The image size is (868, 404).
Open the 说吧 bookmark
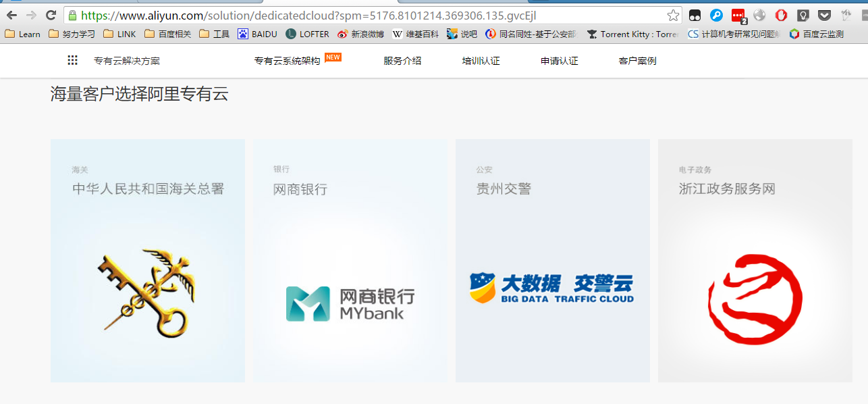point(462,34)
